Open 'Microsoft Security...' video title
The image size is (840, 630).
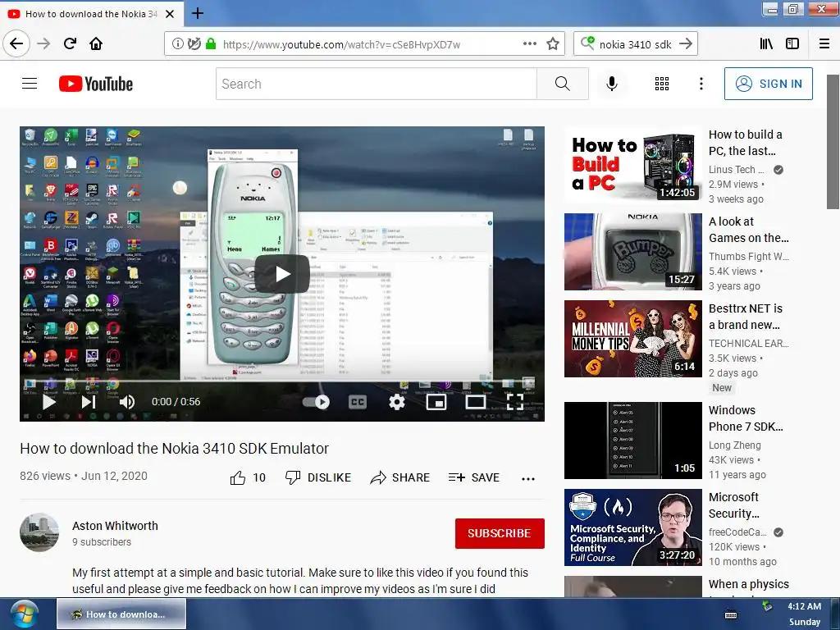(734, 504)
